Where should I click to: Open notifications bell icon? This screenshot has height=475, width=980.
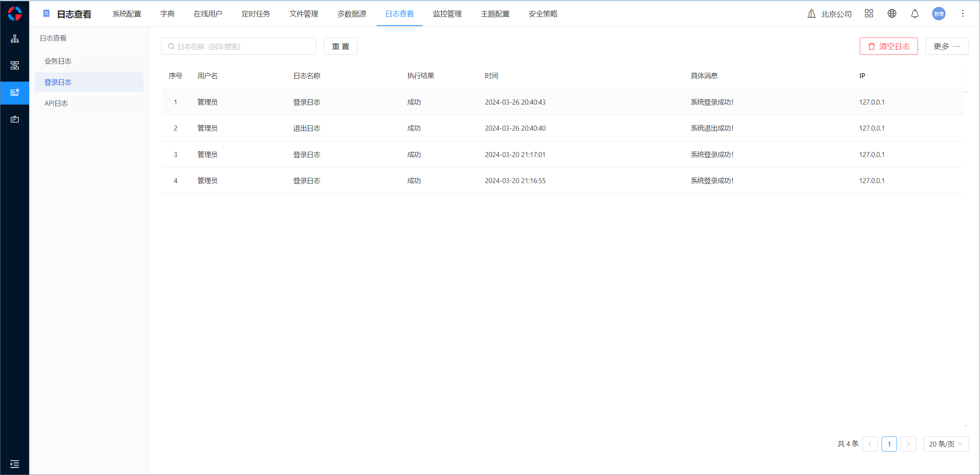915,14
